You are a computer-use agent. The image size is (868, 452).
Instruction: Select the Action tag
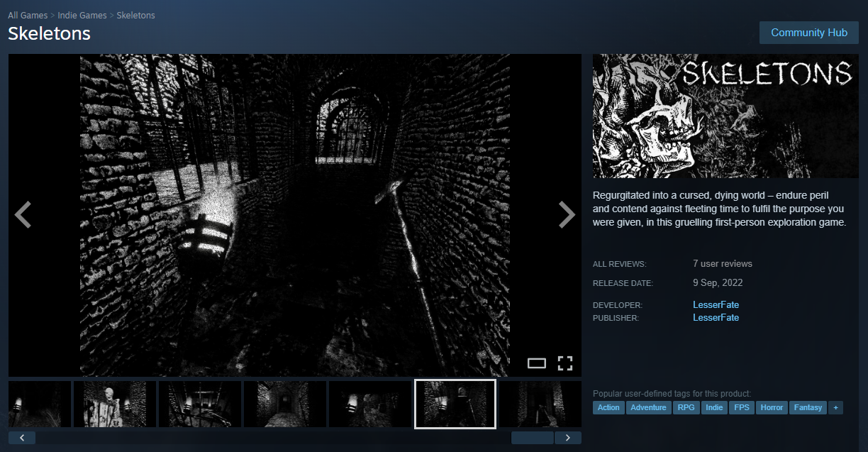[x=608, y=407]
